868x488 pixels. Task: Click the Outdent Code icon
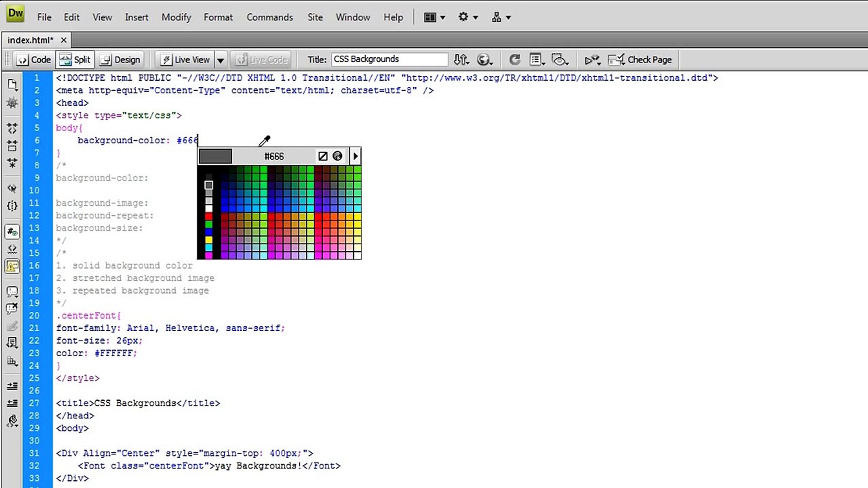pyautogui.click(x=12, y=403)
